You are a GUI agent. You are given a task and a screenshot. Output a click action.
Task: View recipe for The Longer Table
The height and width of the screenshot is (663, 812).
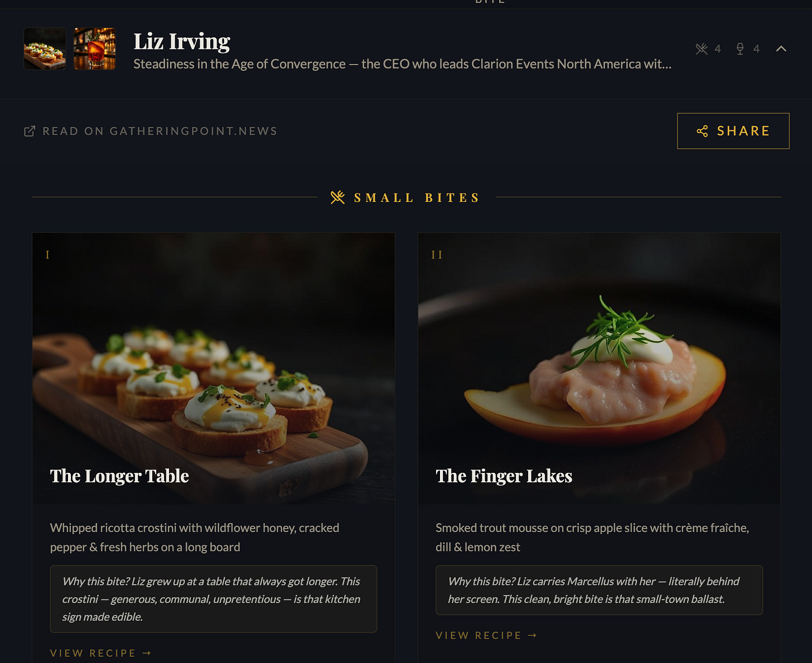pos(100,653)
